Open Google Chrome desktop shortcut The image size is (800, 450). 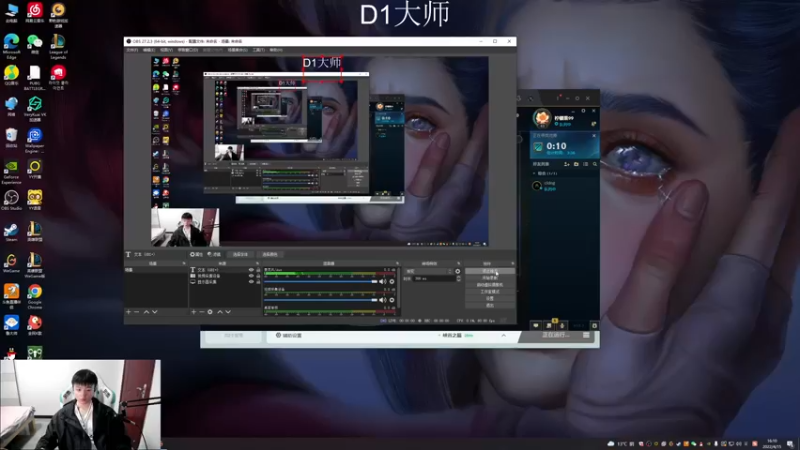tap(35, 296)
